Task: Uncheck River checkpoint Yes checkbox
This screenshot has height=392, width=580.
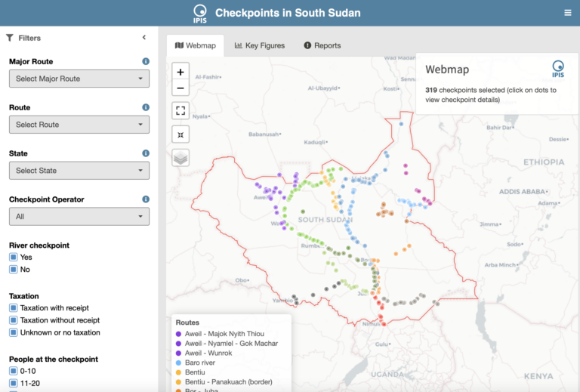Action: pos(13,258)
